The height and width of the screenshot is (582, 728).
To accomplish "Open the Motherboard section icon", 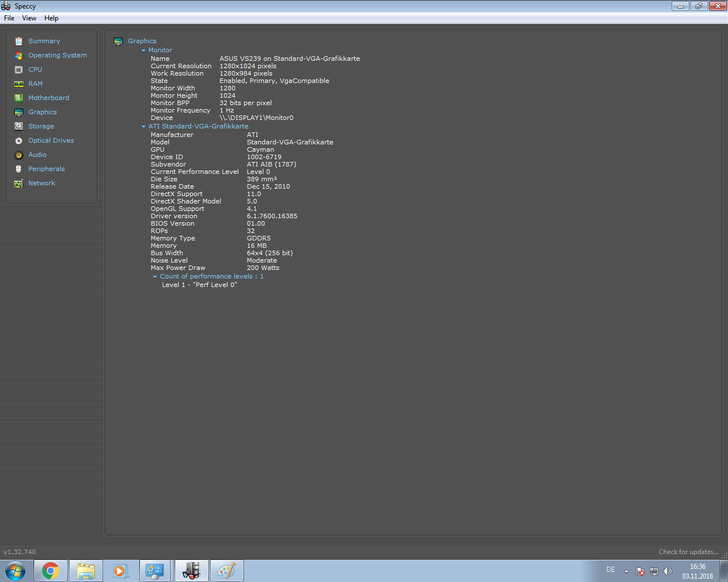I will click(19, 98).
